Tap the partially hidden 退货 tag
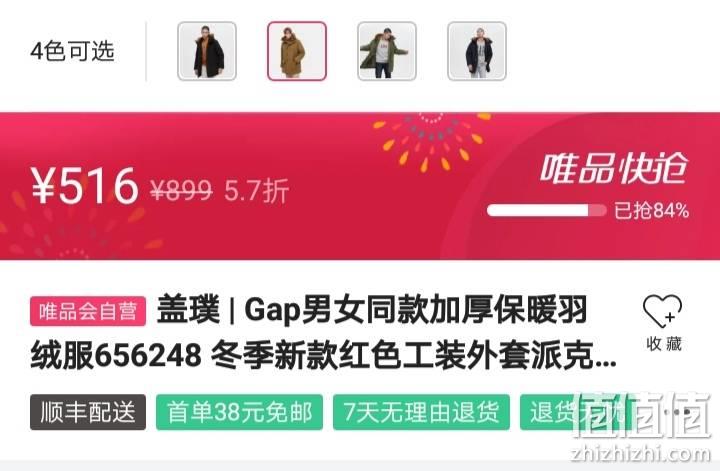720x471 pixels. coord(574,412)
